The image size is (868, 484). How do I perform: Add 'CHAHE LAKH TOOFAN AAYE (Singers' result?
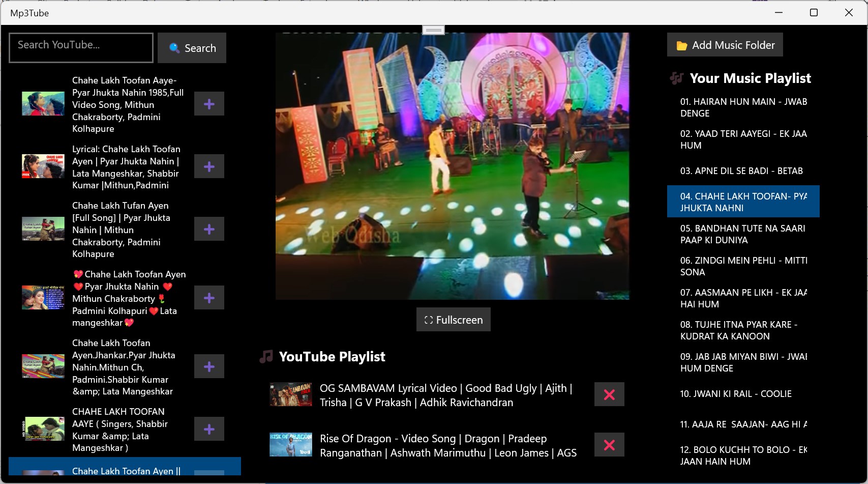209,429
